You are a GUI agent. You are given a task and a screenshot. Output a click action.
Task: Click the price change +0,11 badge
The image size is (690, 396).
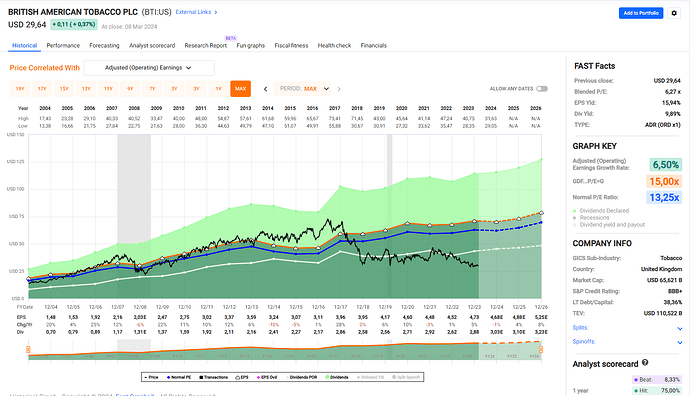coord(74,25)
